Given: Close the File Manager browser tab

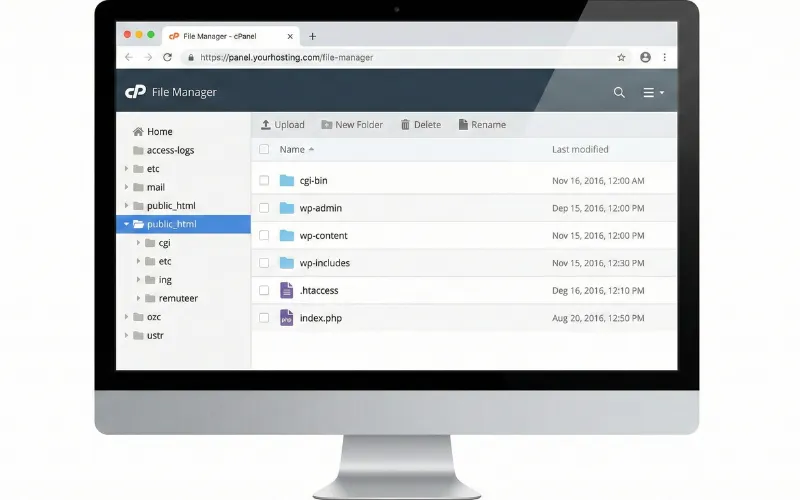Looking at the screenshot, I should point(290,36).
